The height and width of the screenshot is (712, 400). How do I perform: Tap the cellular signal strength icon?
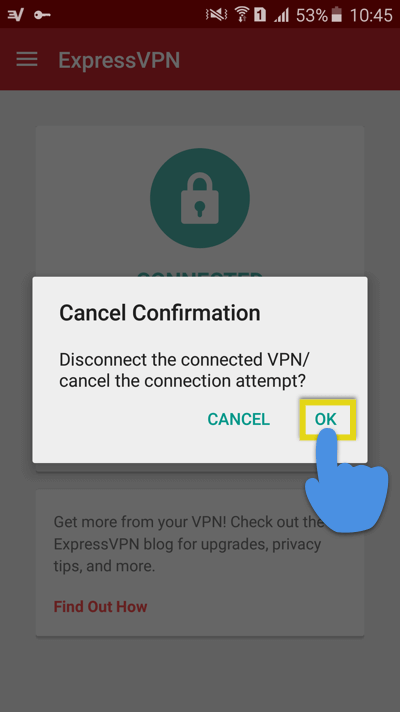(x=281, y=16)
